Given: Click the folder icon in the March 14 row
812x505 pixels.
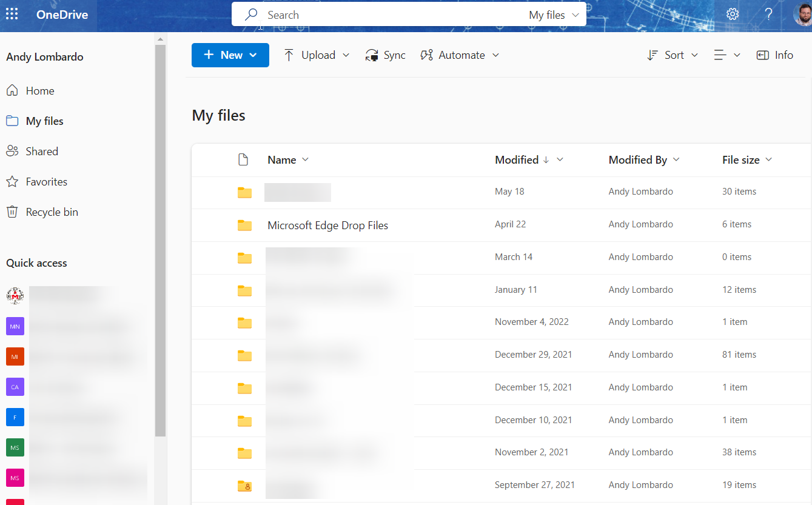Looking at the screenshot, I should click(244, 258).
